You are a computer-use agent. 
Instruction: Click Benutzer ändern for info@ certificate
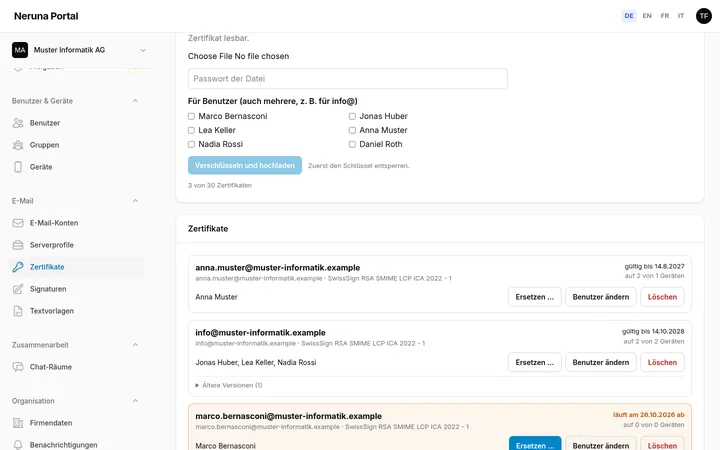click(x=601, y=362)
